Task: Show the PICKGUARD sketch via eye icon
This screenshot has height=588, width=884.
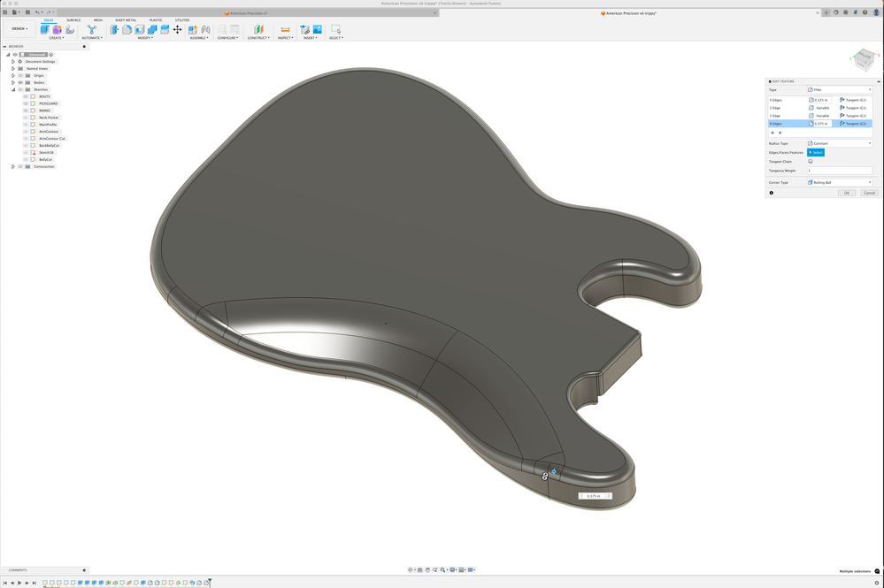Action: tap(26, 103)
